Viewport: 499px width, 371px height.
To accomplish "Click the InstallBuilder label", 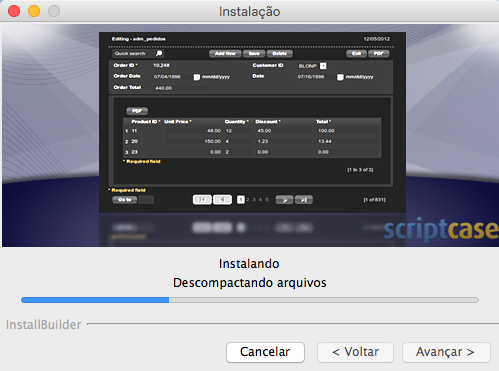I will (44, 325).
